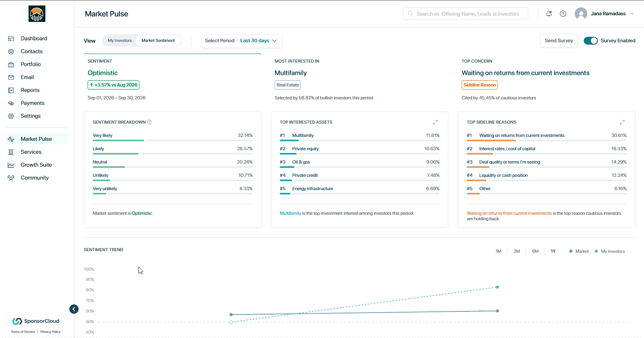This screenshot has width=644, height=338.
Task: Click the search offerings input field
Action: point(466,14)
